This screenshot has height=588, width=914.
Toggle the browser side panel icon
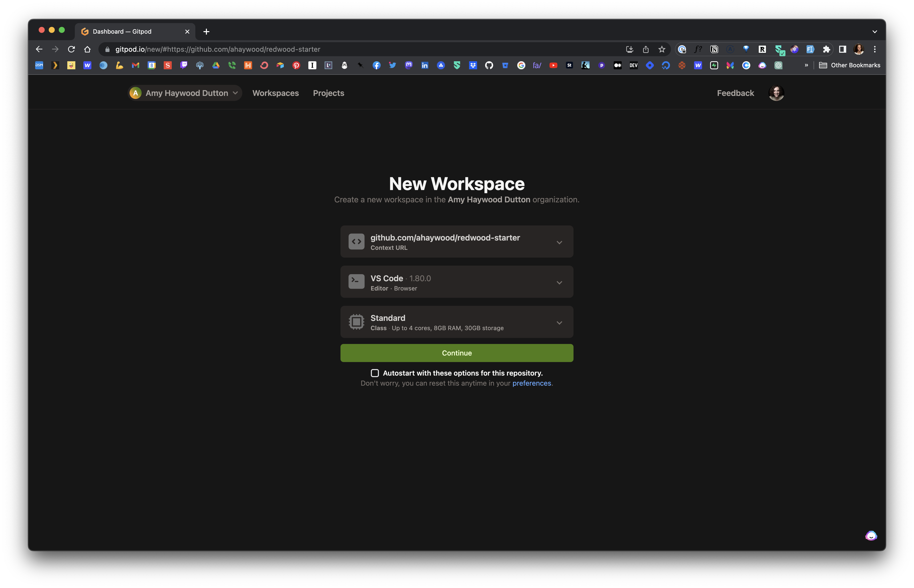coord(842,49)
